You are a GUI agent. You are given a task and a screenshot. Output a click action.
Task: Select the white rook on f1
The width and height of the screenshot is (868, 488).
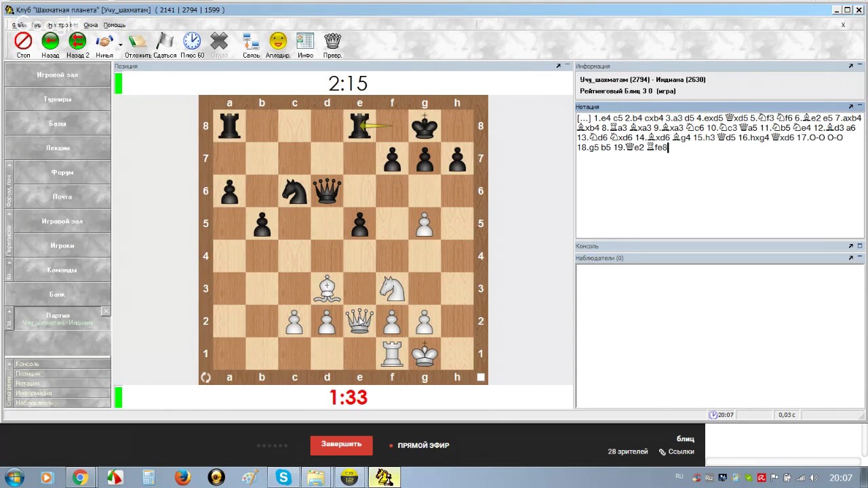(392, 353)
